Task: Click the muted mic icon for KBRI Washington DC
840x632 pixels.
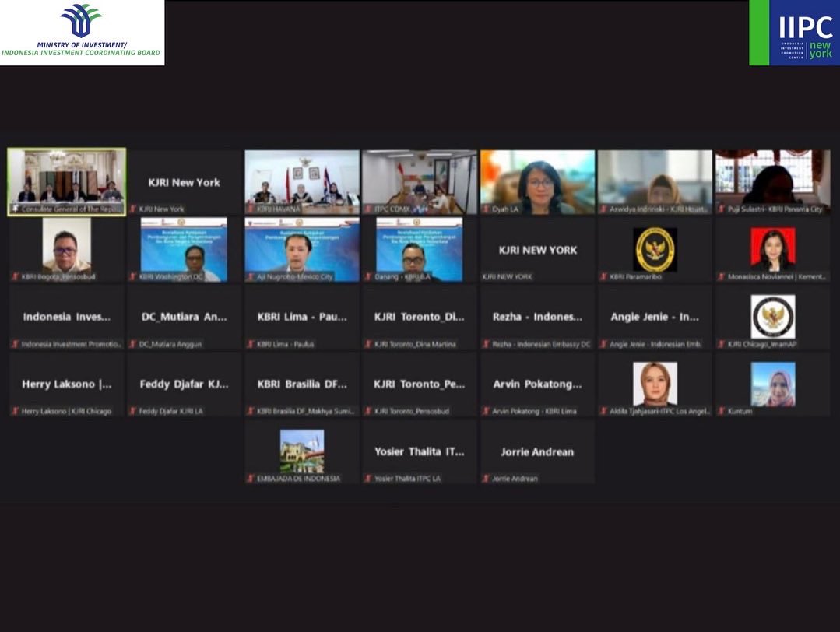Action: pyautogui.click(x=133, y=276)
